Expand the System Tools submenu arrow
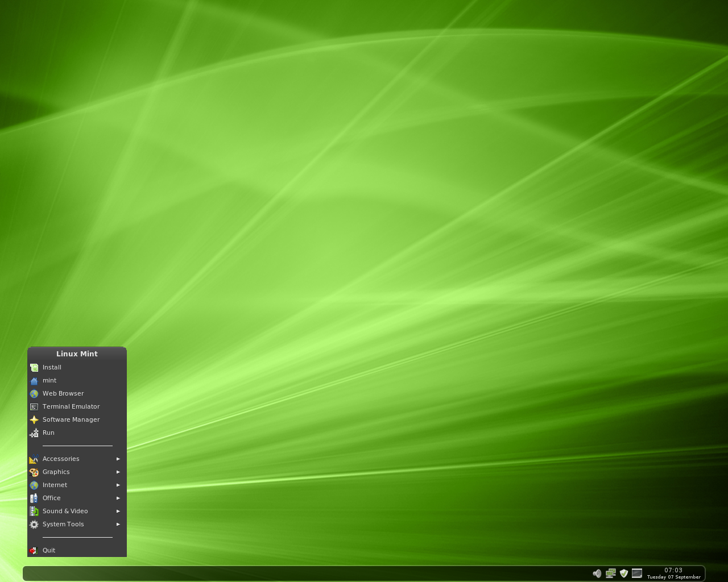 [x=118, y=525]
